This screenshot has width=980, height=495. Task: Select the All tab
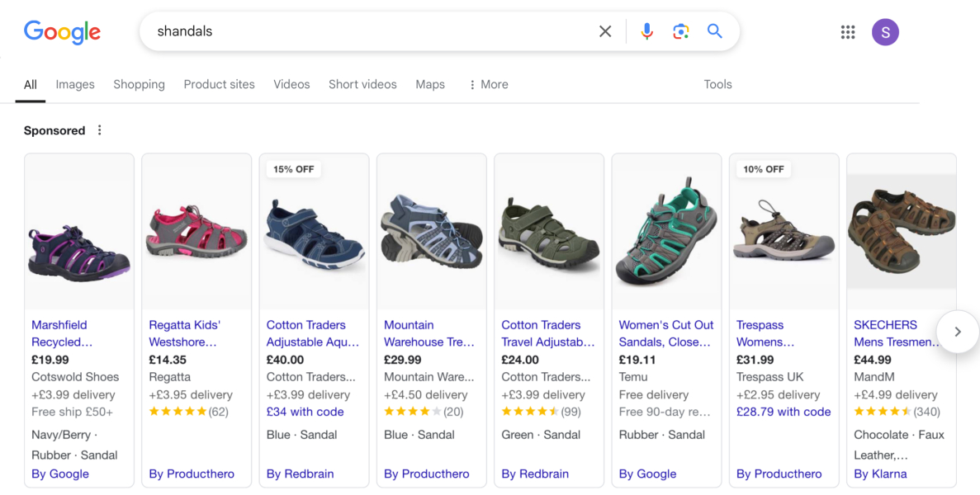(x=30, y=84)
